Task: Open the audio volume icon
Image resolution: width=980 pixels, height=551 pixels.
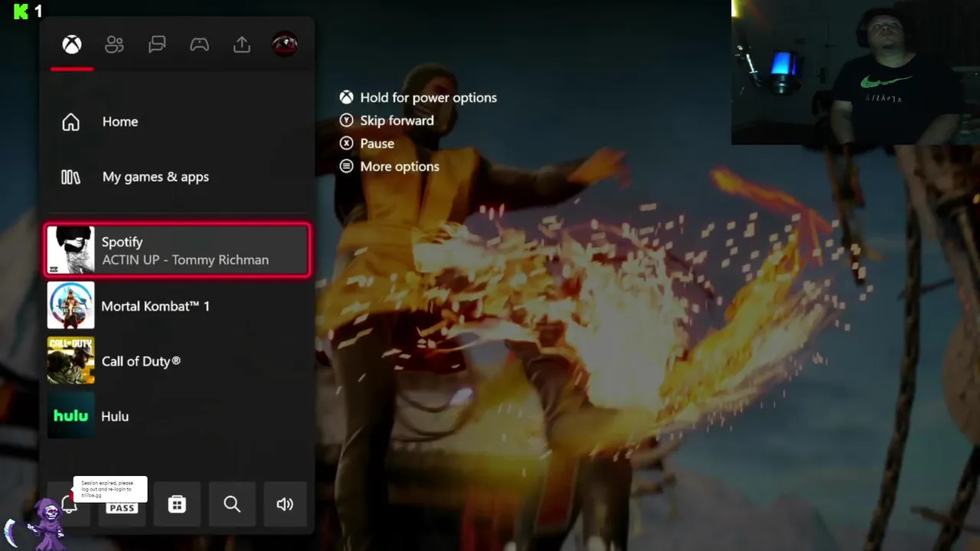Action: point(285,504)
